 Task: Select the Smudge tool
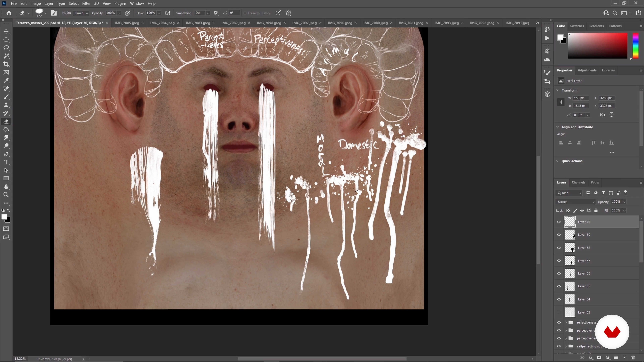tap(6, 138)
